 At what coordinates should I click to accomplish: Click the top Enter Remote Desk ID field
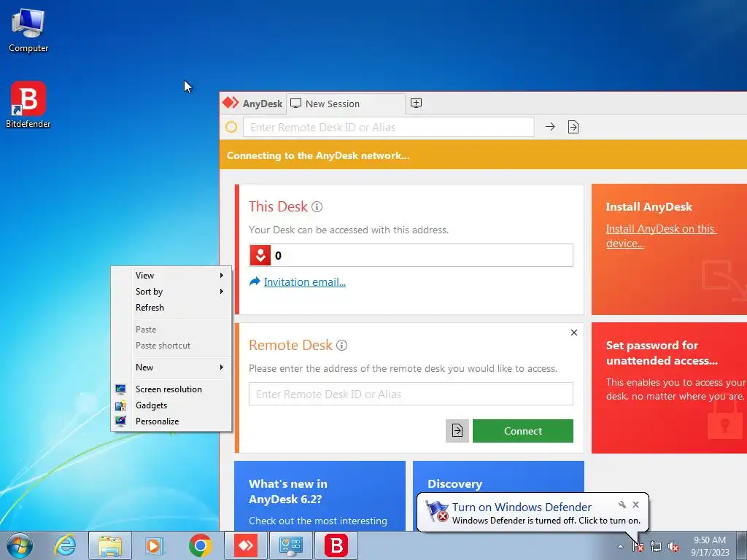[388, 127]
